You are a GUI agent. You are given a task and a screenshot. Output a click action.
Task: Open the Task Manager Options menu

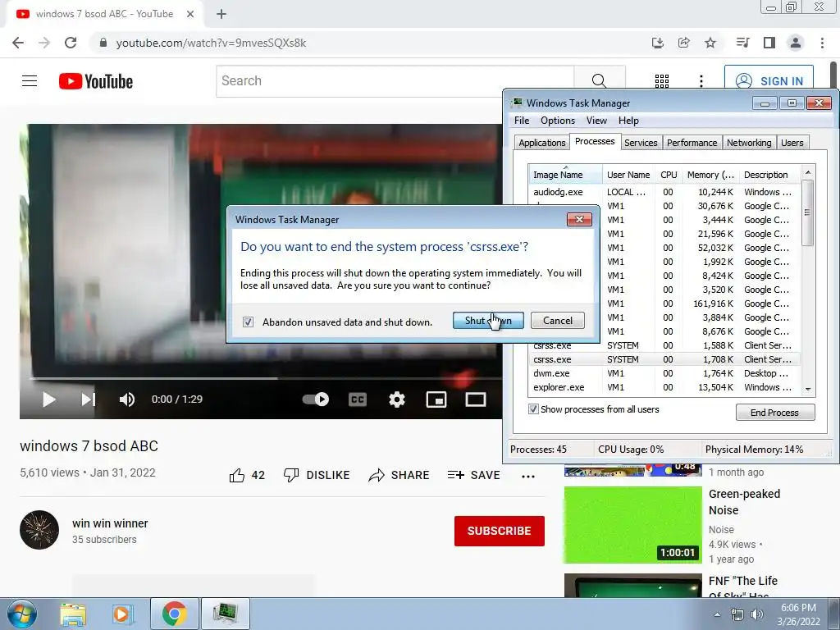558,121
